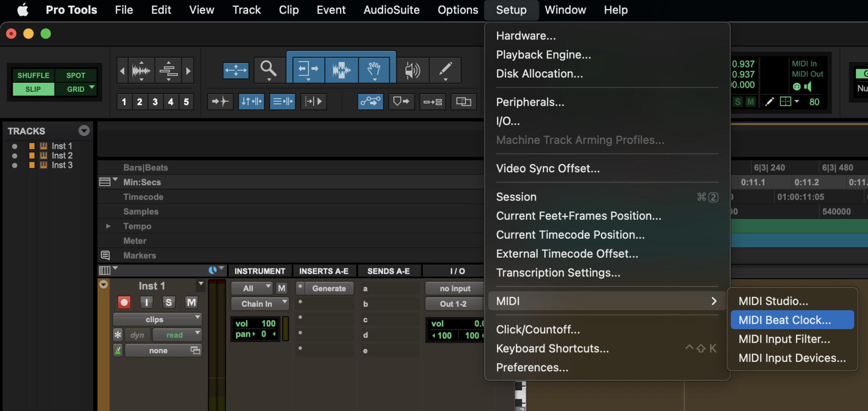Select the Grabber hand tool
Image resolution: width=868 pixels, height=411 pixels.
(x=374, y=70)
